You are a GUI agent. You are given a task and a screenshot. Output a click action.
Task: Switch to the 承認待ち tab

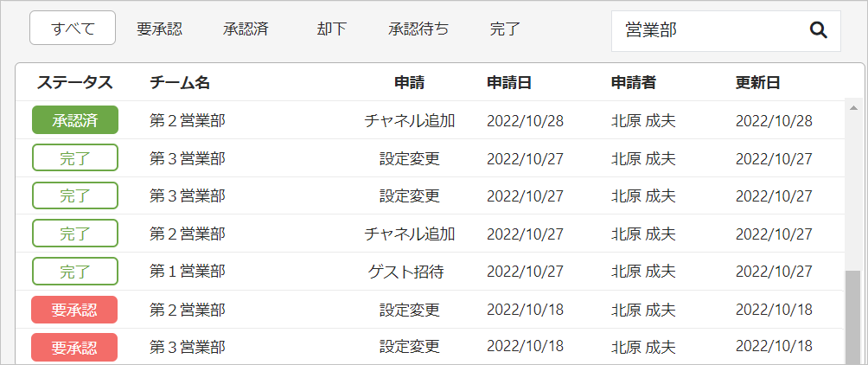coord(418,29)
